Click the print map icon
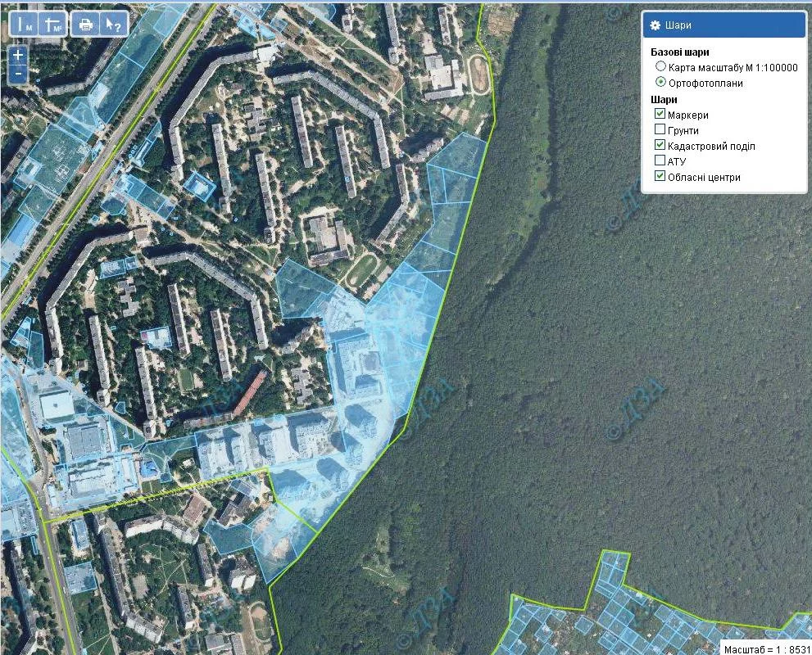 pos(85,25)
